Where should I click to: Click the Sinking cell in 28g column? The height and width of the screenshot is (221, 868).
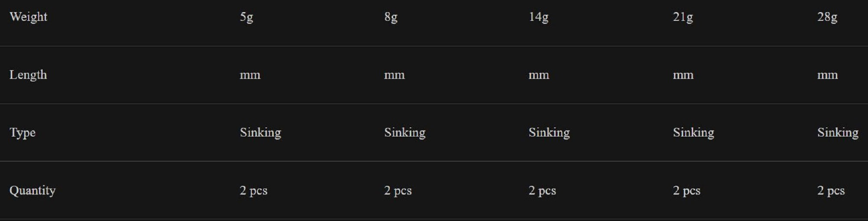pyautogui.click(x=838, y=132)
